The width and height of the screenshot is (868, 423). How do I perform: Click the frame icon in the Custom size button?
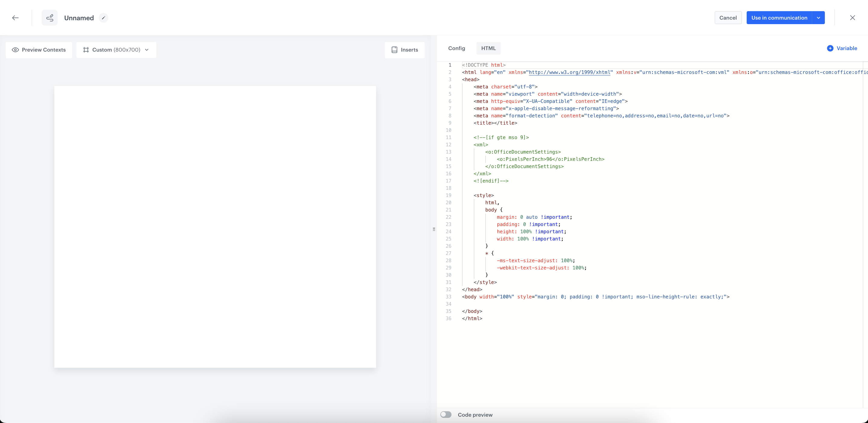[87, 49]
